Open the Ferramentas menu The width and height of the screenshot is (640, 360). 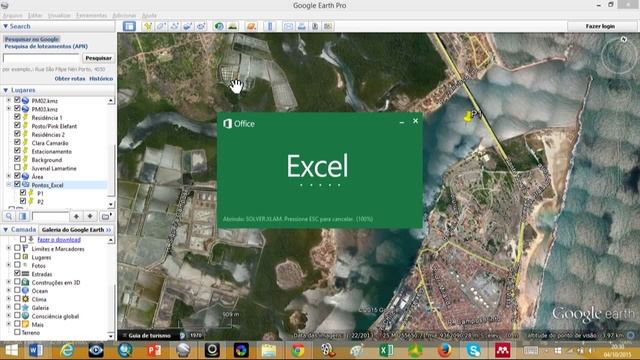[x=91, y=16]
